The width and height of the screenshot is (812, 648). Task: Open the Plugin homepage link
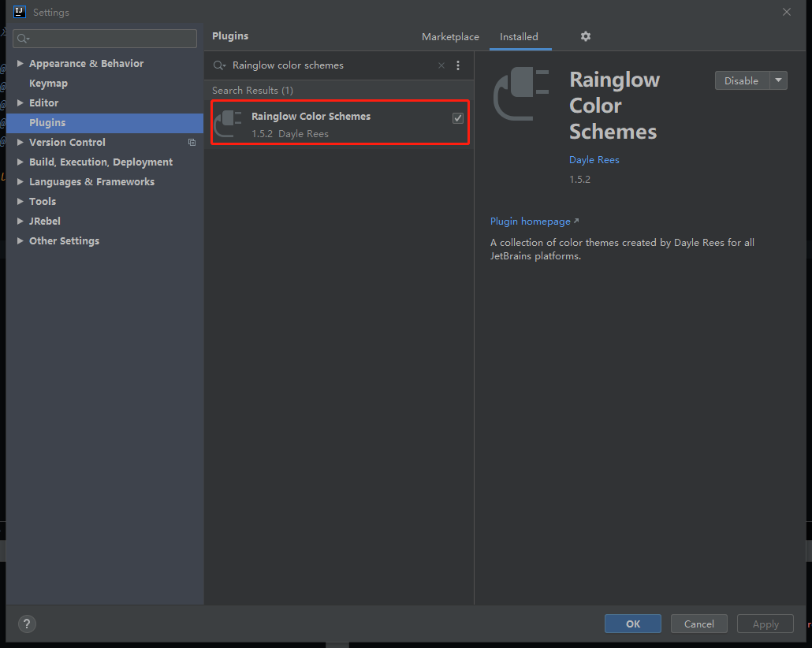(x=535, y=222)
